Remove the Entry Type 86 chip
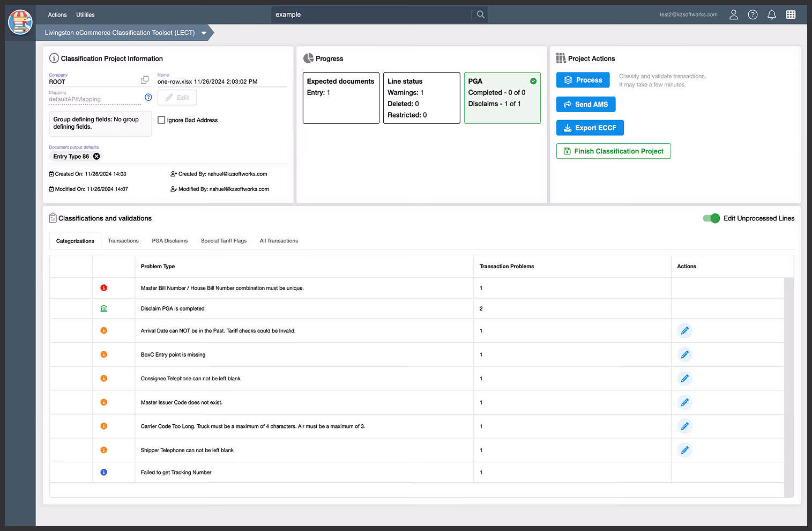This screenshot has width=812, height=531. (x=96, y=157)
